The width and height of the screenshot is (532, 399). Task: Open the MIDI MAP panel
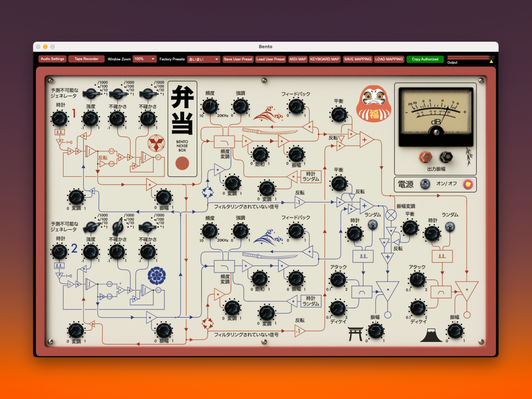[x=297, y=59]
